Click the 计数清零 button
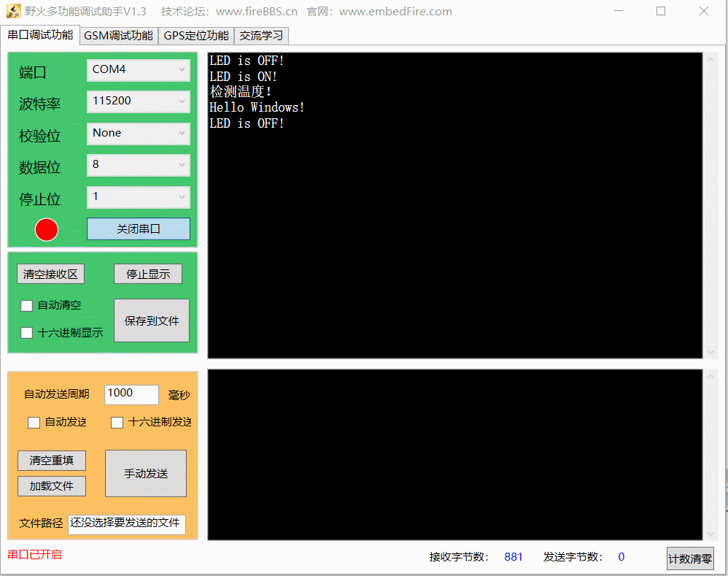728x576 pixels. (x=690, y=558)
